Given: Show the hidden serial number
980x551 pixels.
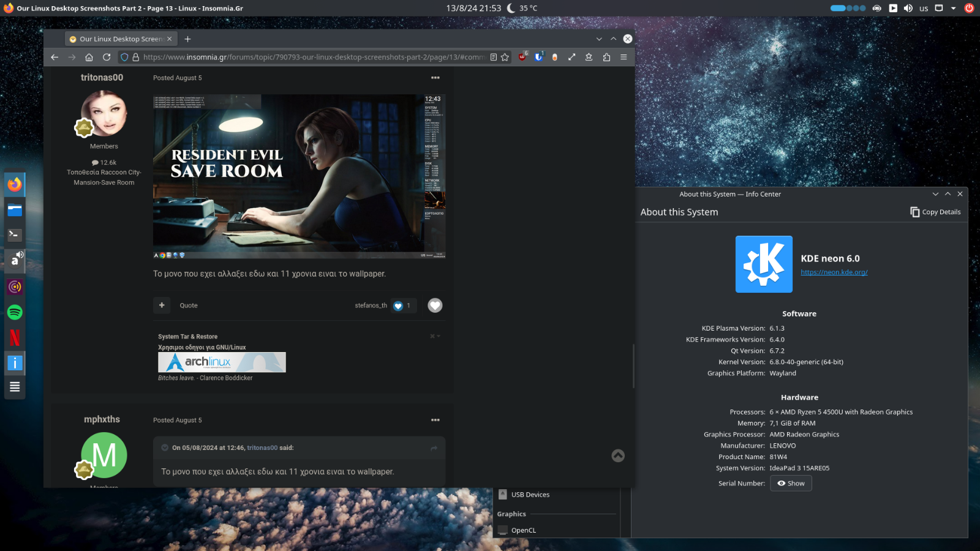Looking at the screenshot, I should 791,483.
